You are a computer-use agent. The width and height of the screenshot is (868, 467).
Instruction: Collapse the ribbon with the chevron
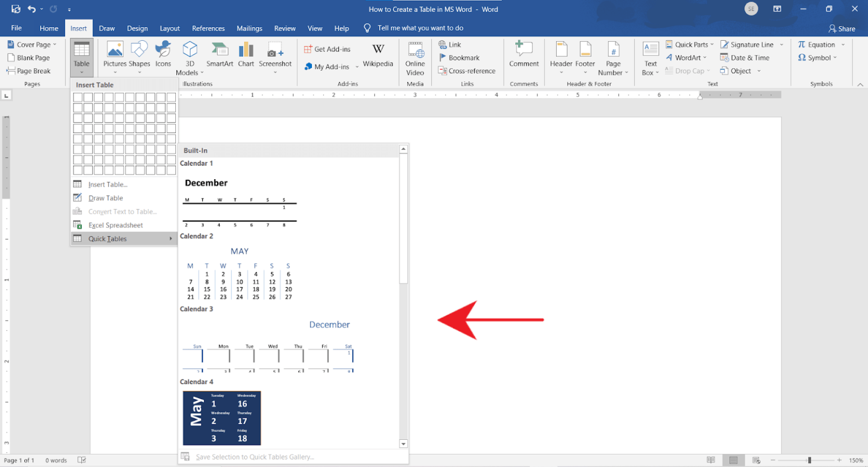click(860, 84)
